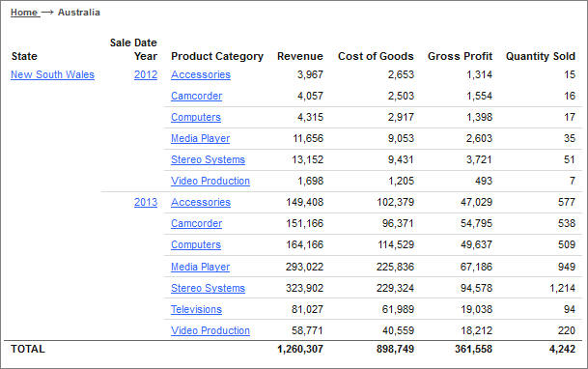Select total quantity value 4,242

(x=562, y=349)
